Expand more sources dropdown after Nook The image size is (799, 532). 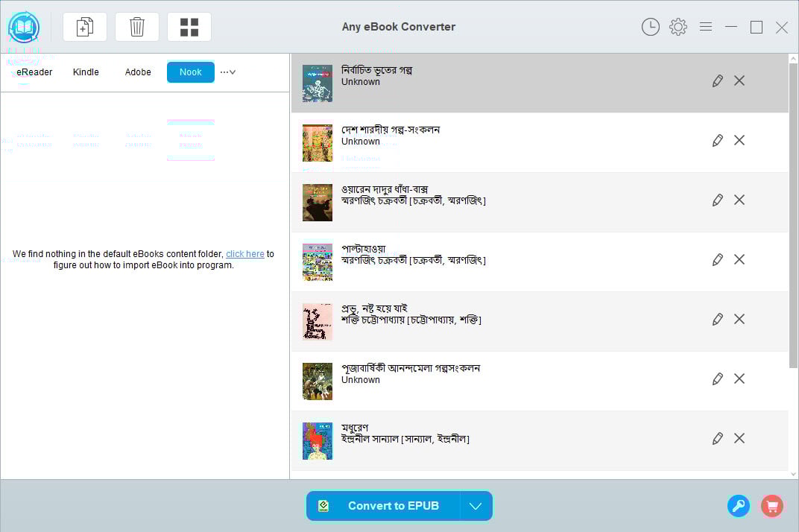(x=228, y=72)
